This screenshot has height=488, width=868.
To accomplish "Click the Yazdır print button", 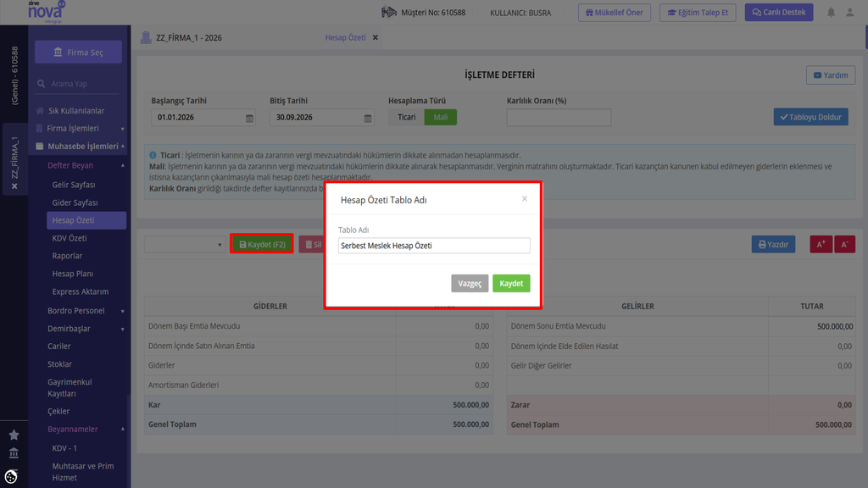I will tap(773, 244).
